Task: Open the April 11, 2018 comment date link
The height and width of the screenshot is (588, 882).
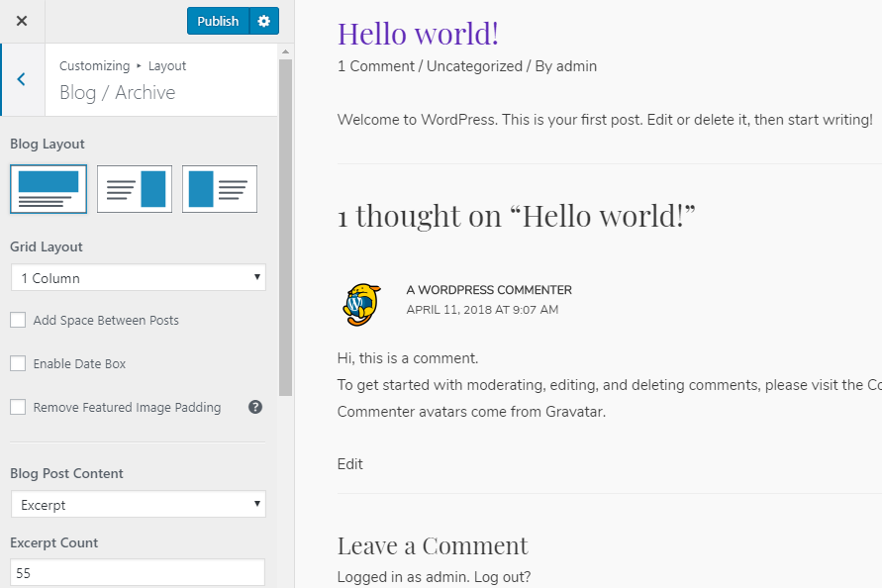Action: (482, 310)
